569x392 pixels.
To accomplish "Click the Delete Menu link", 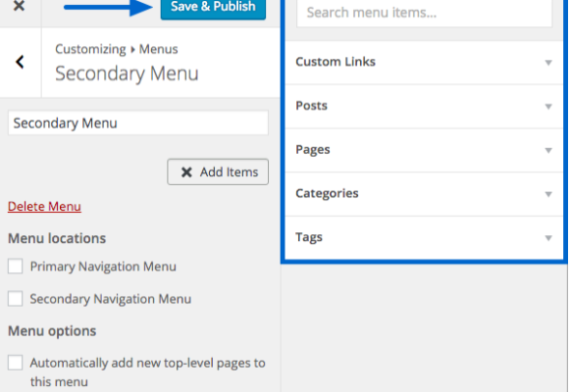I will (44, 207).
